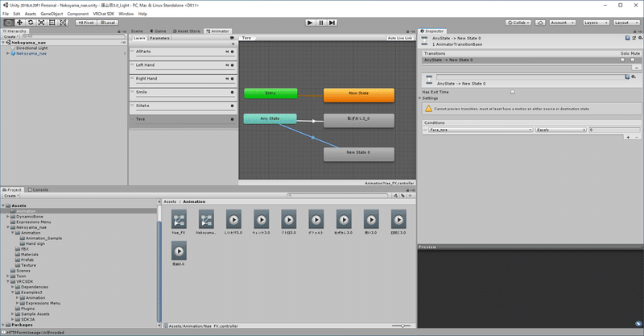644x336 pixels.
Task: Adjust the Project icon size slider
Action: click(401, 326)
